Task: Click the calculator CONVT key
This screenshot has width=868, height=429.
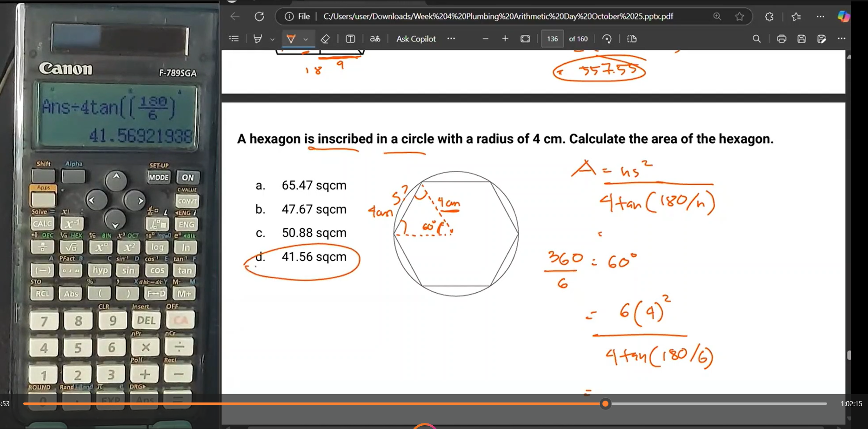Action: pyautogui.click(x=187, y=201)
